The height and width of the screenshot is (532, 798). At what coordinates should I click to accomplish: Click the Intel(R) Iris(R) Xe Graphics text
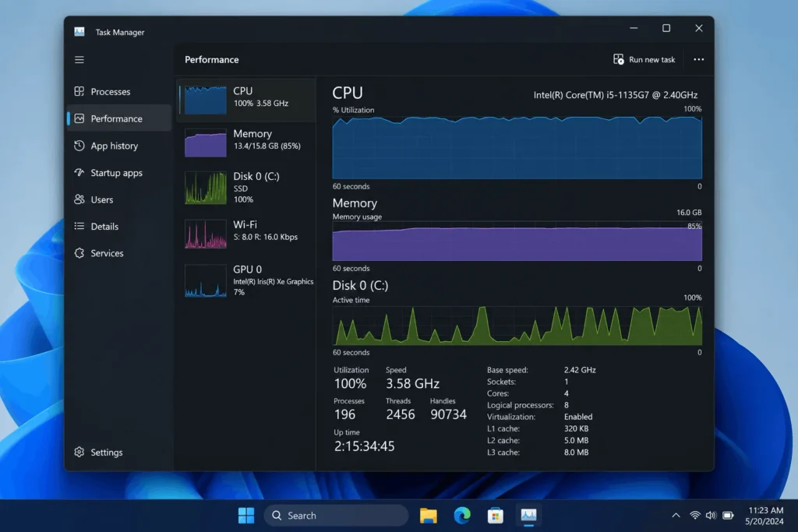274,281
